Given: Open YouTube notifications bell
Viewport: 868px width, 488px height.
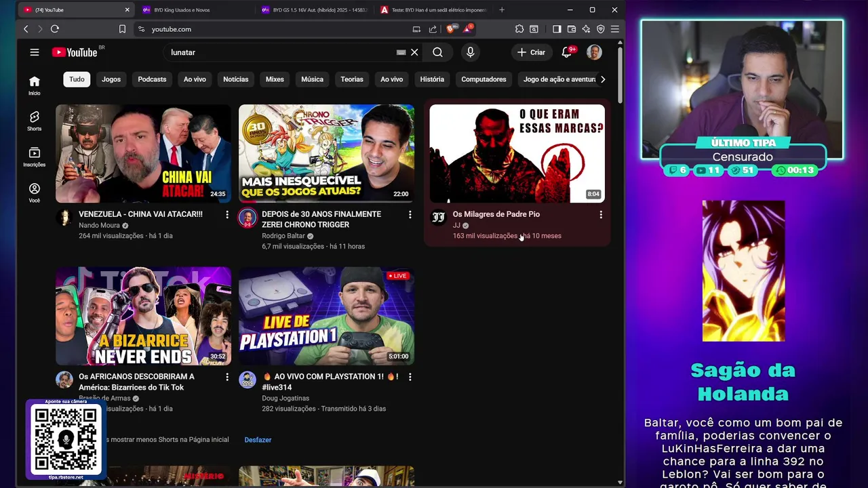Looking at the screenshot, I should (566, 52).
